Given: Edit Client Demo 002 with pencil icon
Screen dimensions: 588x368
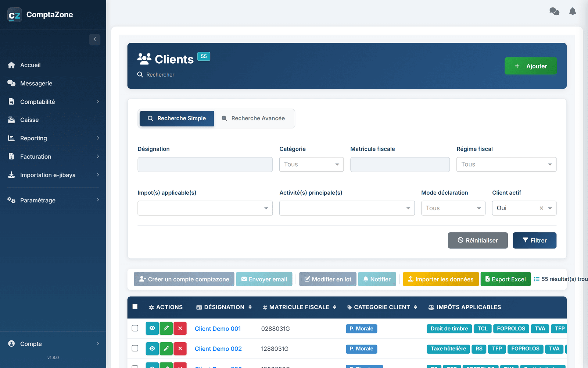Looking at the screenshot, I should [x=166, y=348].
